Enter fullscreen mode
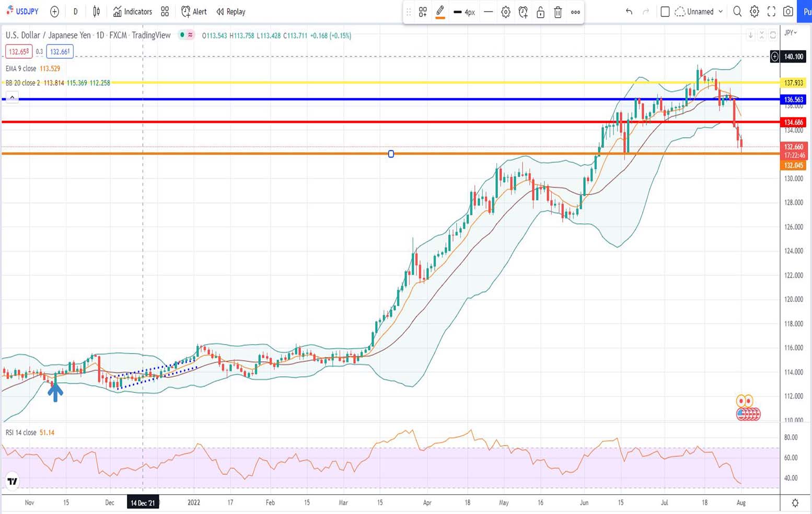Viewport: 812px width, 514px height. [x=771, y=11]
